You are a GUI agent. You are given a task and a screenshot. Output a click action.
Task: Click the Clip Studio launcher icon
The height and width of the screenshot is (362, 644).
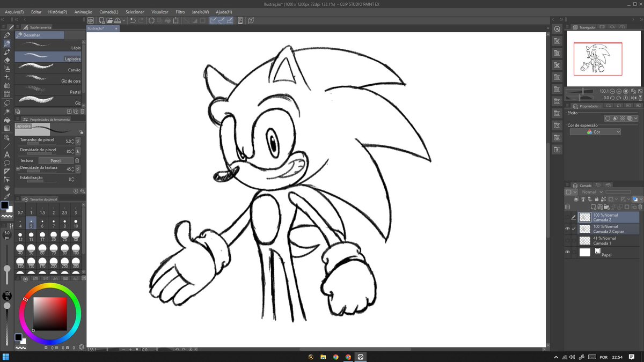(x=91, y=20)
